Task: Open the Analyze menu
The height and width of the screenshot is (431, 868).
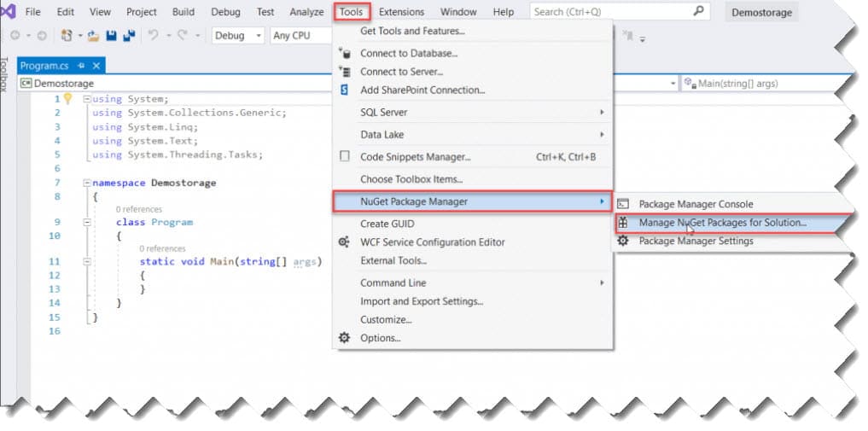Action: point(306,12)
